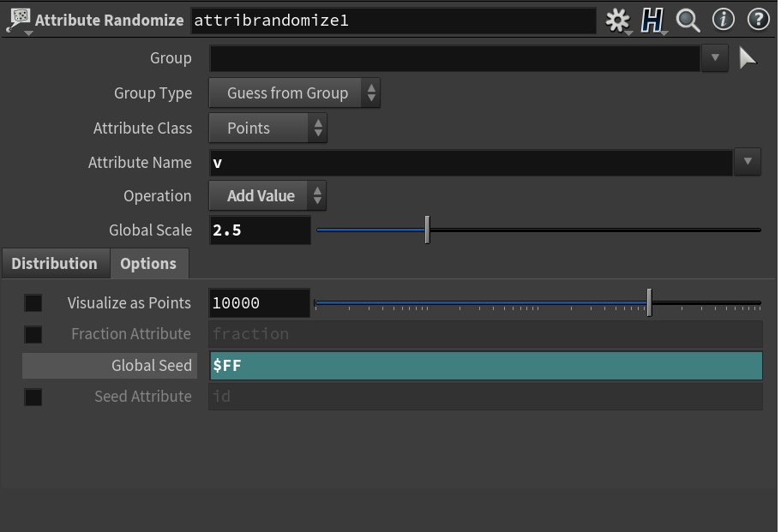Open the Group dropdown arrow
The image size is (781, 532).
[x=715, y=58]
